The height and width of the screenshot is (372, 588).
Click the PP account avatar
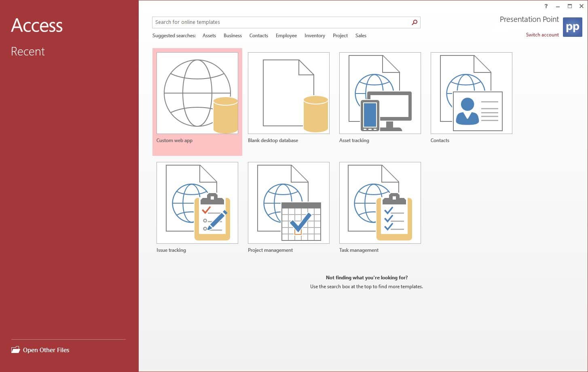573,27
